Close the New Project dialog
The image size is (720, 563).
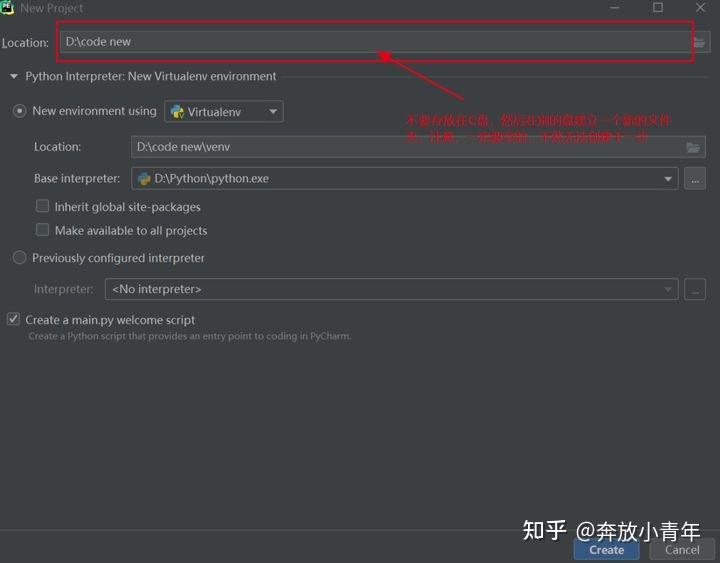pyautogui.click(x=700, y=7)
